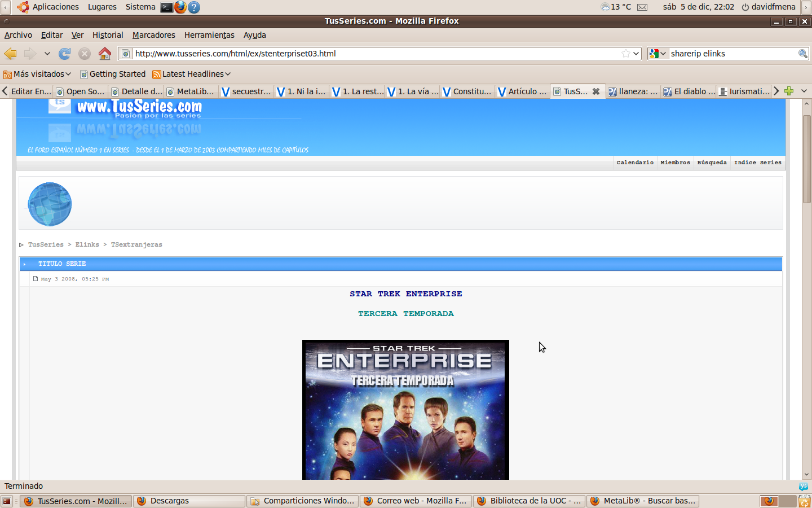The height and width of the screenshot is (508, 812).
Task: Click the TSextranjeras breadcrumb link
Action: click(136, 245)
